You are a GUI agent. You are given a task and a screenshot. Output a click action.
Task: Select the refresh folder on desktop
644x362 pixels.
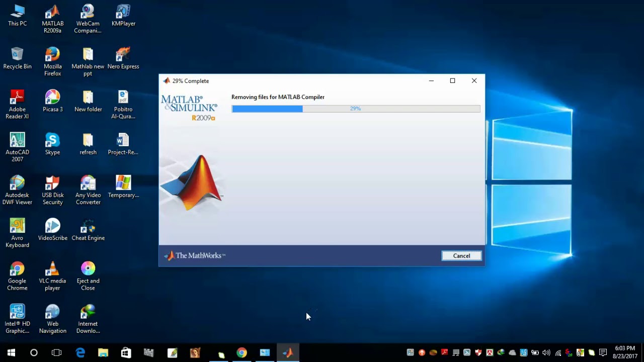[88, 144]
